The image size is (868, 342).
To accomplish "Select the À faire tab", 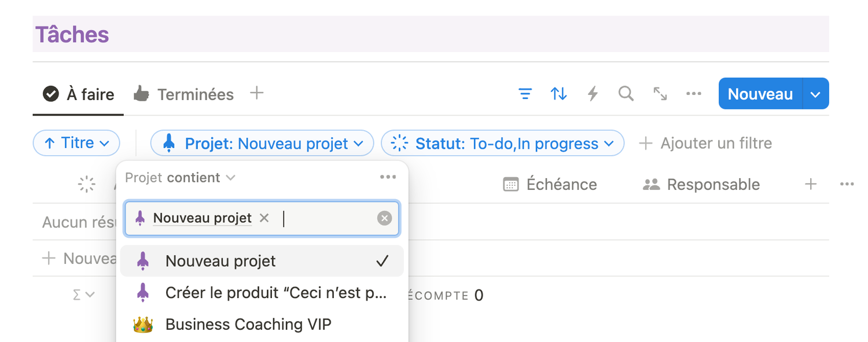I will tap(78, 94).
